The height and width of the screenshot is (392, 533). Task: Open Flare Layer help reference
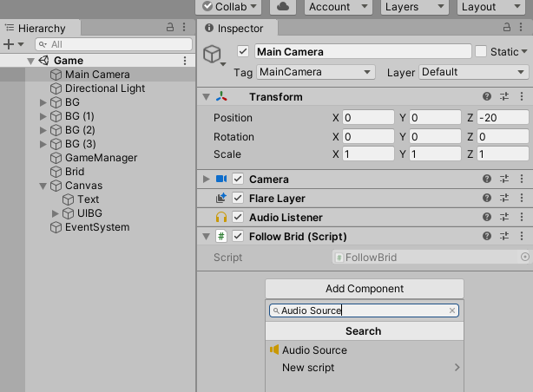[x=487, y=198]
